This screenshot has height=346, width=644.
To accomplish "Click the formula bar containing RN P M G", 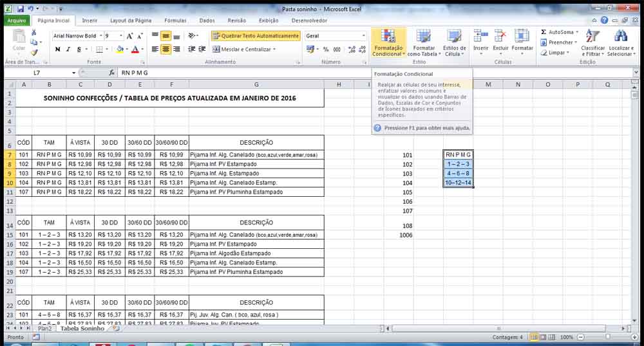I will [x=375, y=73].
